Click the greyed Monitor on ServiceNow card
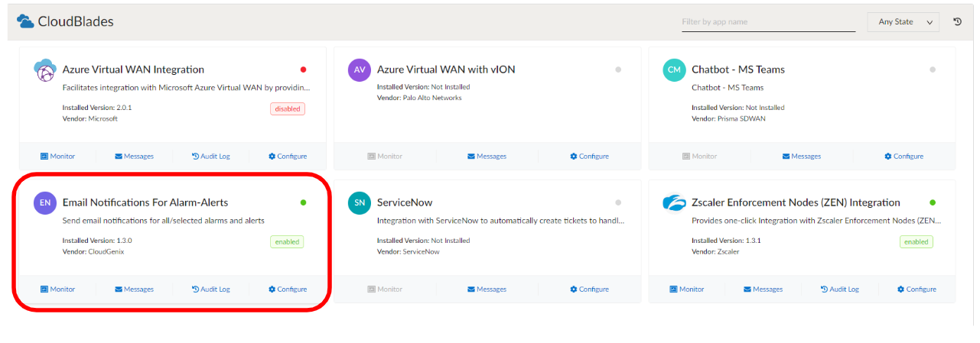This screenshot has width=980, height=343. coord(385,290)
